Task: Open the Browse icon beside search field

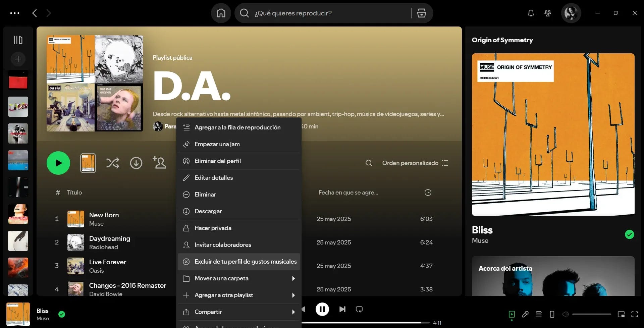Action: pyautogui.click(x=422, y=13)
